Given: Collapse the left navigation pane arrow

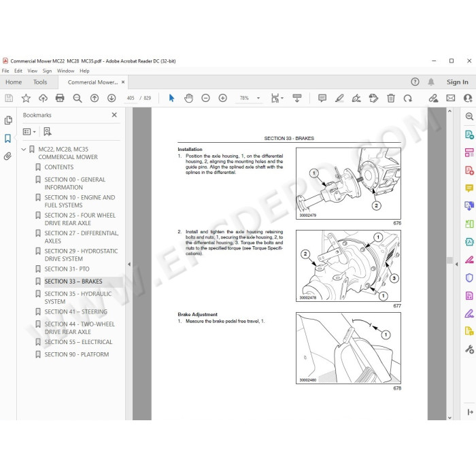Looking at the screenshot, I should [x=129, y=264].
